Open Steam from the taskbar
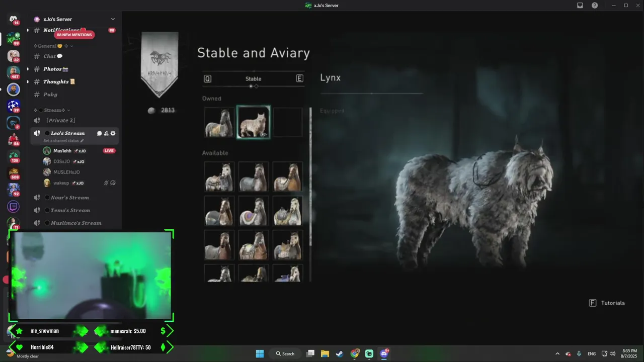 [x=340, y=353]
